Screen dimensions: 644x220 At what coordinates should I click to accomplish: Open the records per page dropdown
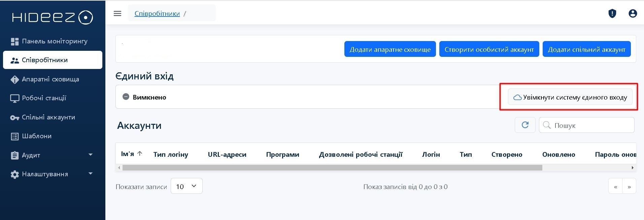coord(187,186)
